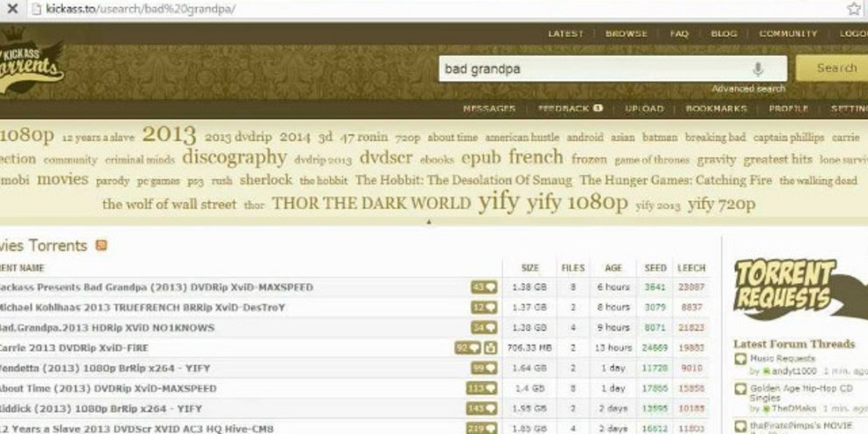
Task: Open comments bubble for Jackass Presents Bad Grandpa
Action: tap(484, 287)
